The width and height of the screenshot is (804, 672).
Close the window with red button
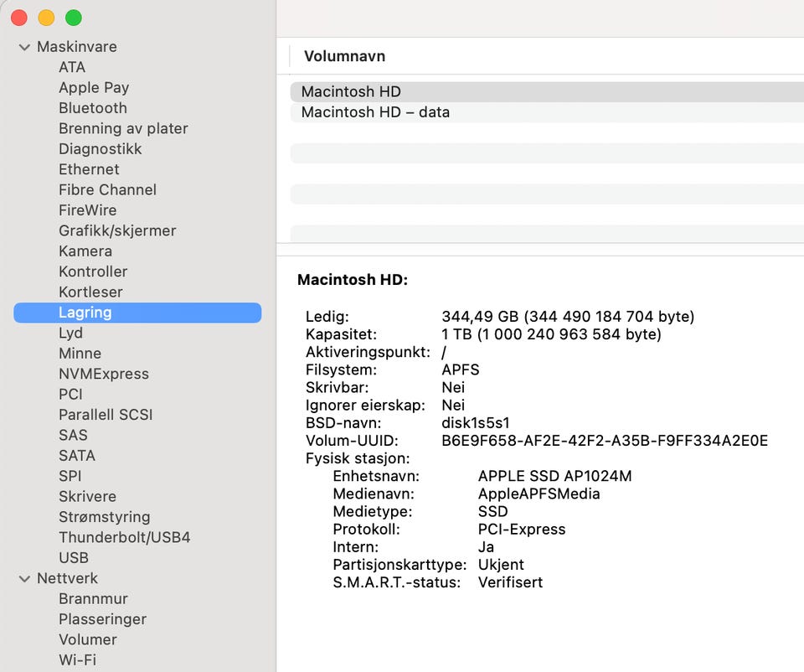[19, 18]
